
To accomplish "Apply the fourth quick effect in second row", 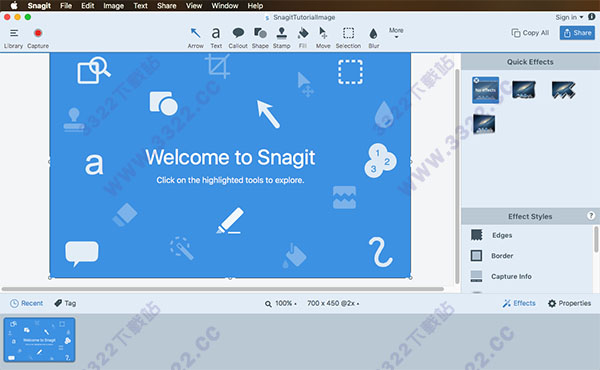I will pos(484,124).
